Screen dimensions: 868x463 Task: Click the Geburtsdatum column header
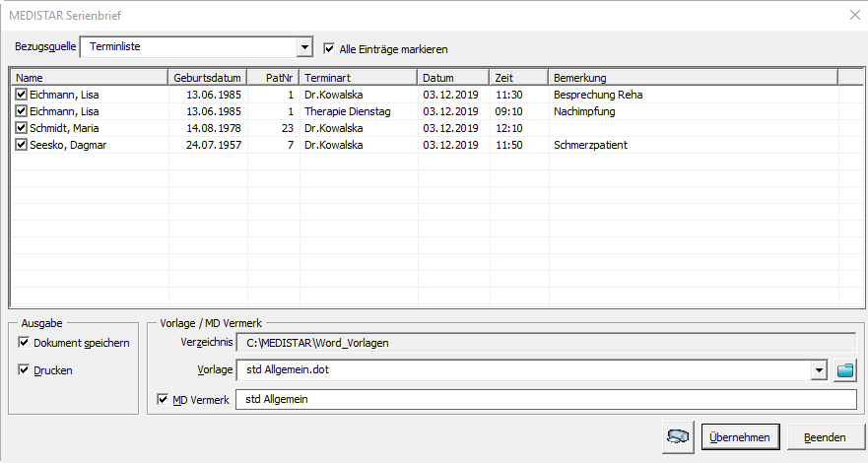[208, 78]
